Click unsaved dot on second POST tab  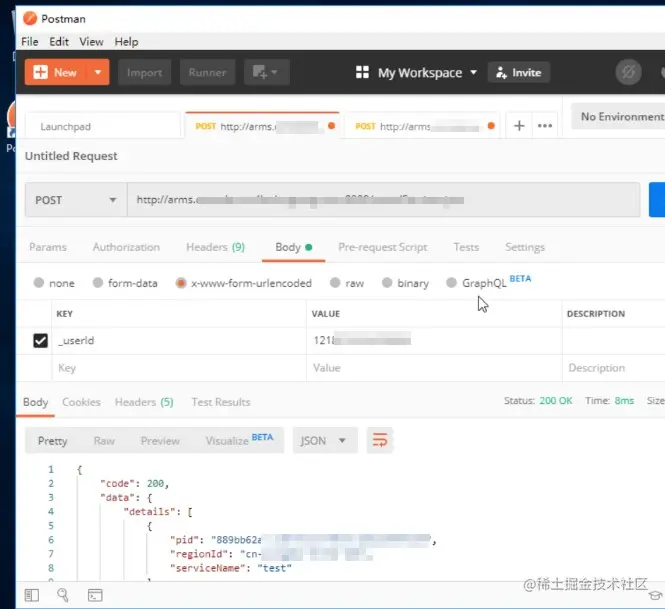click(491, 126)
